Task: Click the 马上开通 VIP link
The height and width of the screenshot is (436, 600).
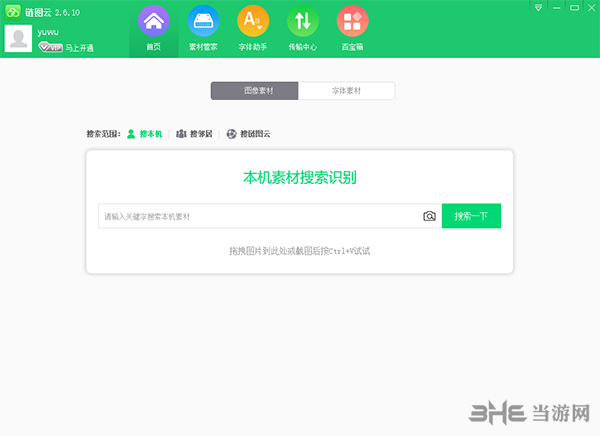Action: click(x=79, y=48)
